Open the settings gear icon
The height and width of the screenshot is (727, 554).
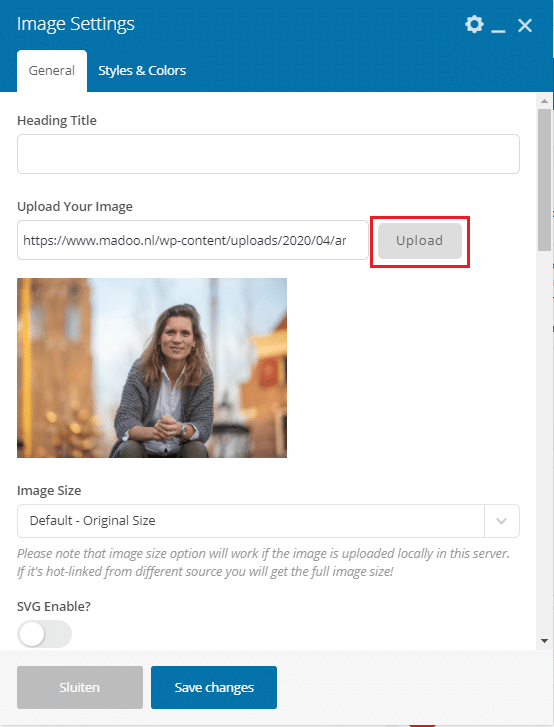coord(474,24)
